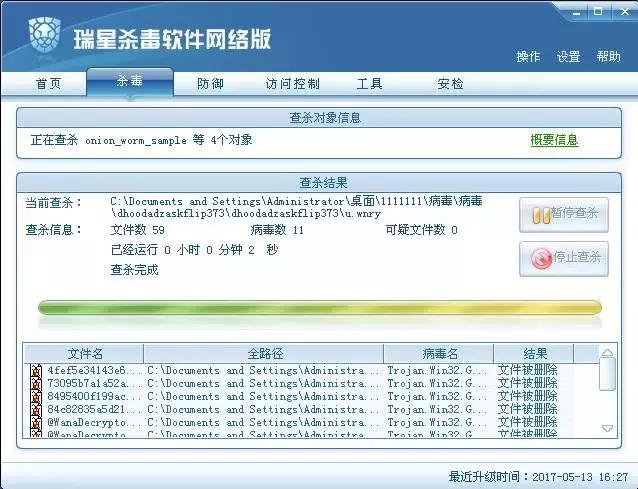
Task: Select fully visible @WanaDecrypto... file name
Action: (94, 422)
